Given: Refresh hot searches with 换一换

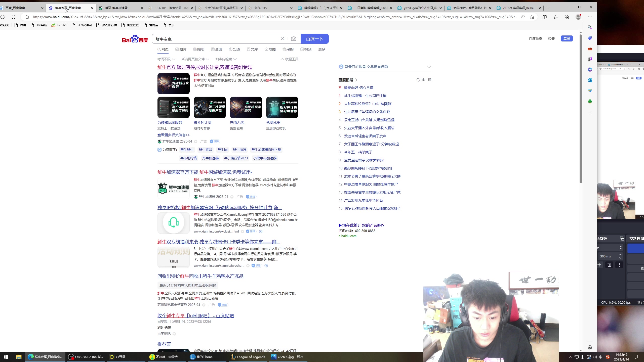Looking at the screenshot, I should [424, 80].
